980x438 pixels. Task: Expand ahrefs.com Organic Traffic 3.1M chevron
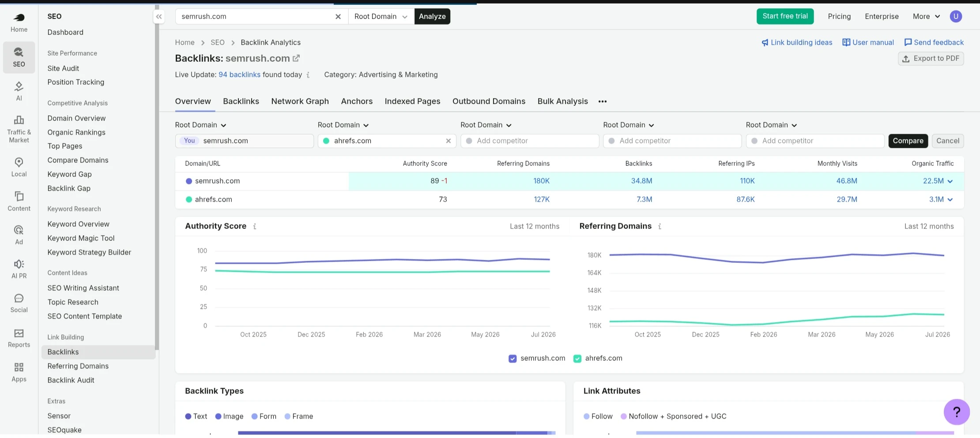coord(950,200)
